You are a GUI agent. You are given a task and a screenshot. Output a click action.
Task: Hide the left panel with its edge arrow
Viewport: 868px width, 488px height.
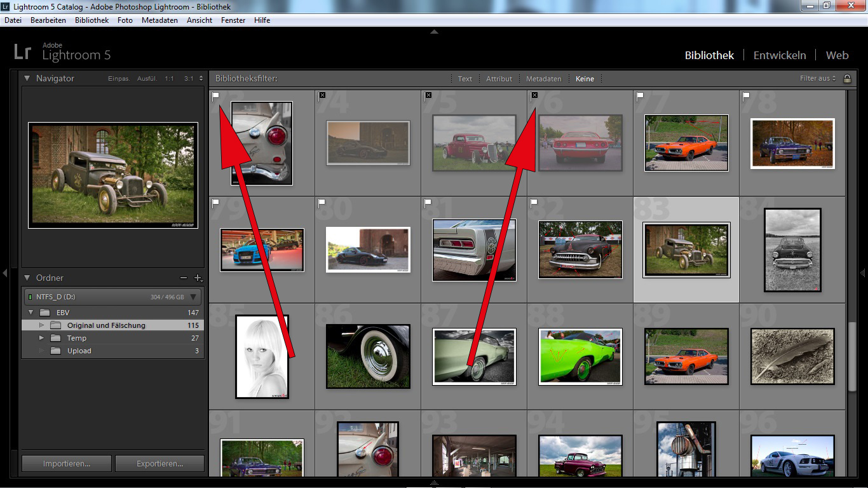(x=4, y=273)
